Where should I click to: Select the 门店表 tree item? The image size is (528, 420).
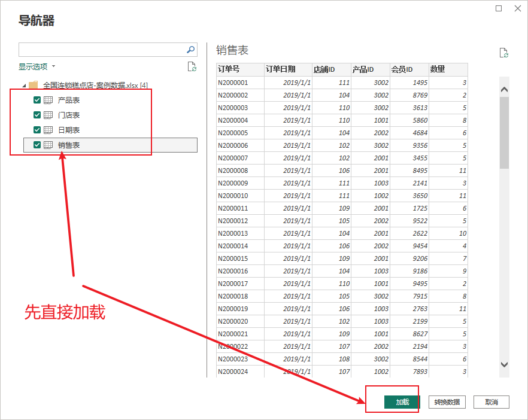click(69, 115)
